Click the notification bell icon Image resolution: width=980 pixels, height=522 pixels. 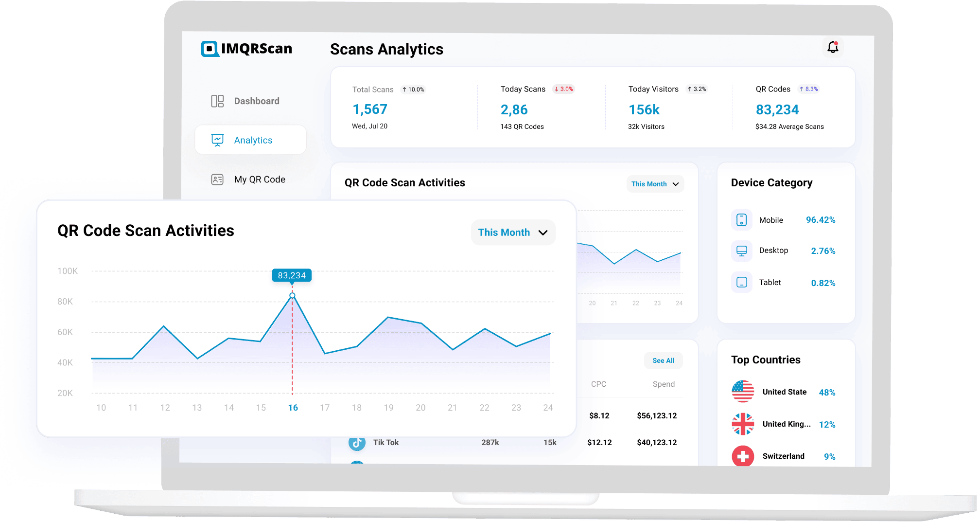tap(833, 47)
